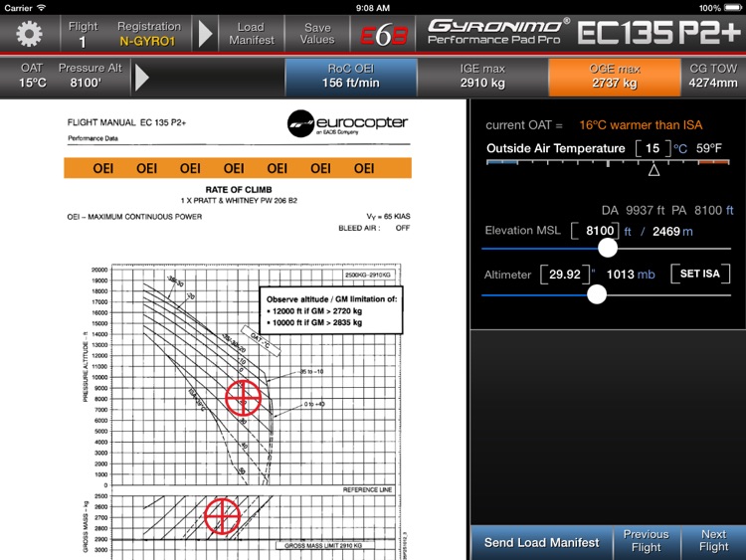
Task: Open the settings gear icon
Action: (x=29, y=34)
